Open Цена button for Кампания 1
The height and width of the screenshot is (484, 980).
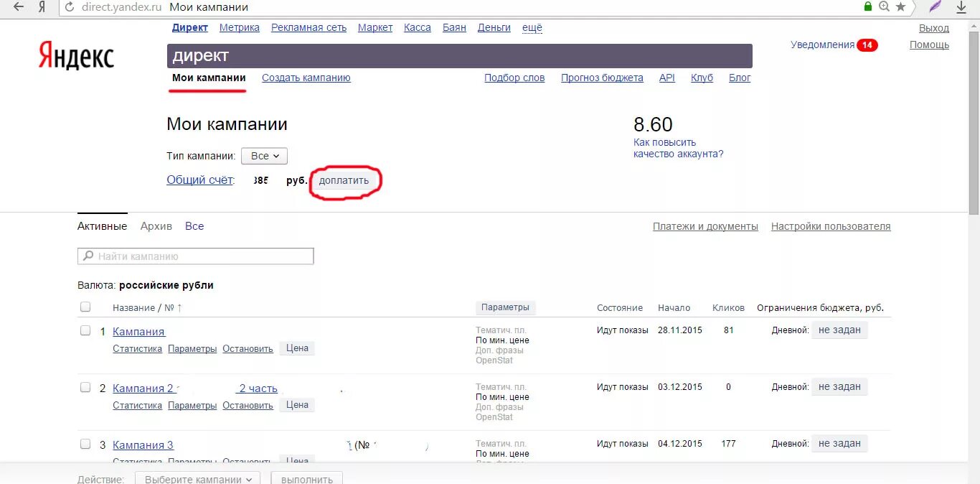[x=297, y=348]
